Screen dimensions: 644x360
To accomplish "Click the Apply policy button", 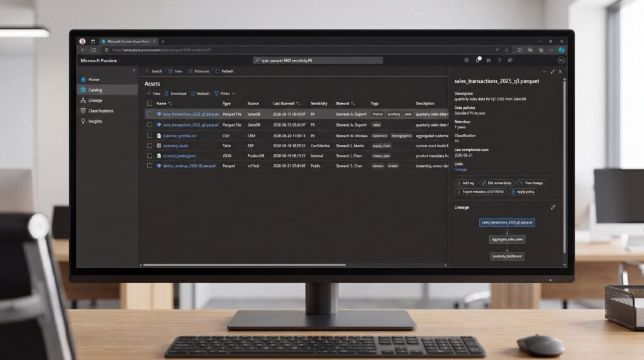I will coord(523,192).
